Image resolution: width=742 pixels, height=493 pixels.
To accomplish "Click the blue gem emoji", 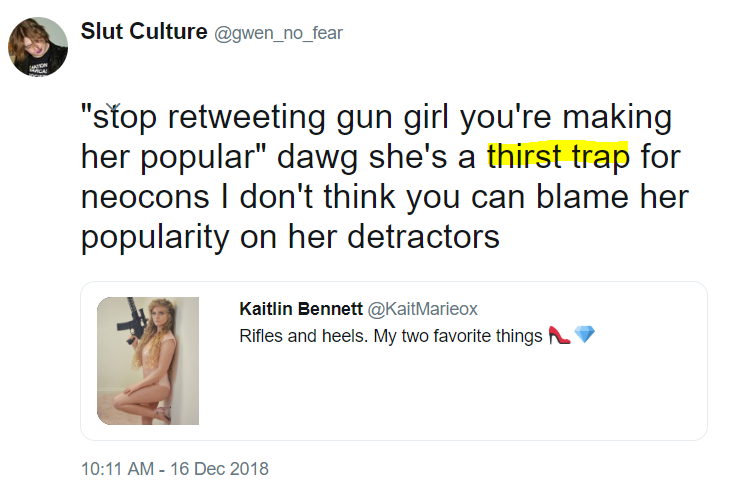I will [x=584, y=335].
